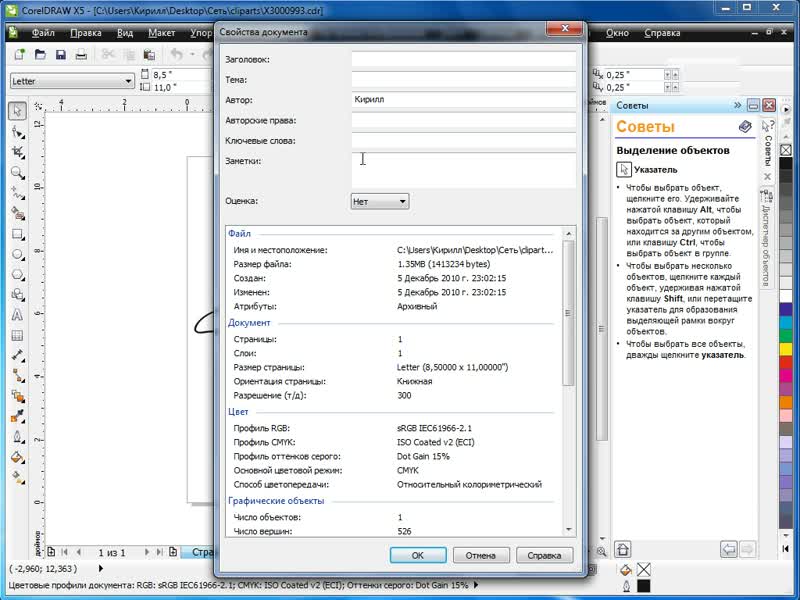Open the Справка menu in menu bar
800x600 pixels.
(662, 33)
